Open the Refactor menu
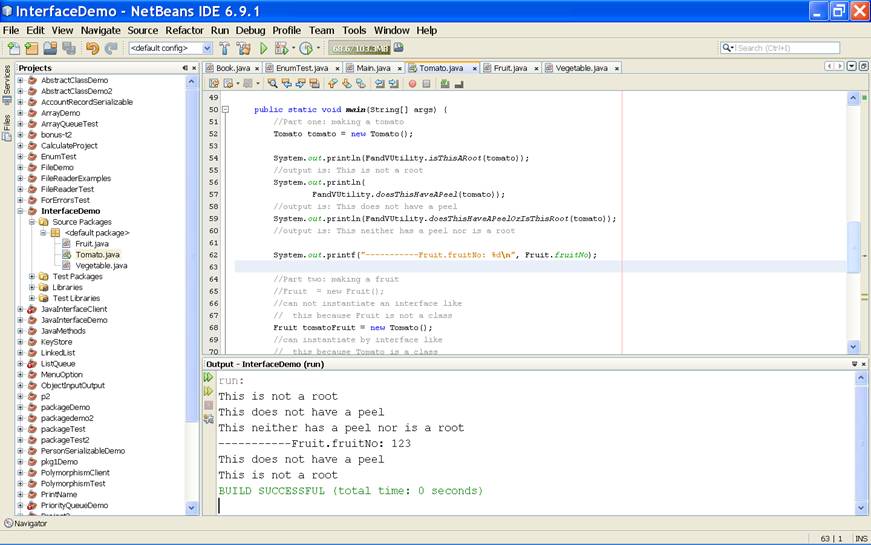Image resolution: width=871 pixels, height=545 pixels. (x=184, y=31)
